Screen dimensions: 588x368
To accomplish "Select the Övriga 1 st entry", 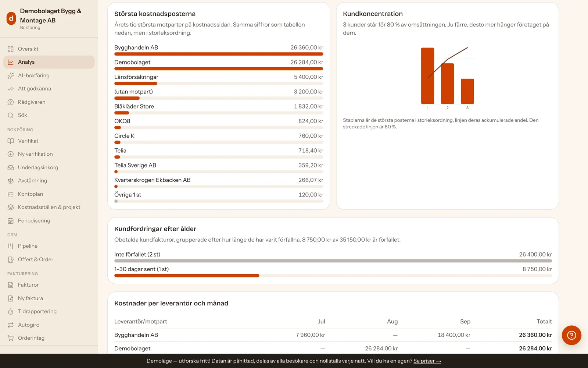I will [219, 197].
